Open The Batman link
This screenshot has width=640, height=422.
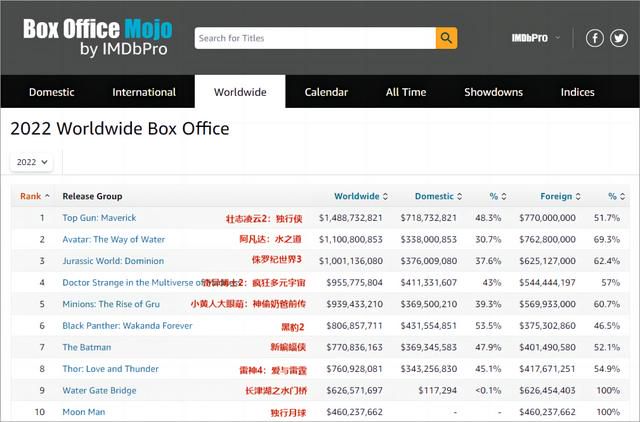click(87, 347)
